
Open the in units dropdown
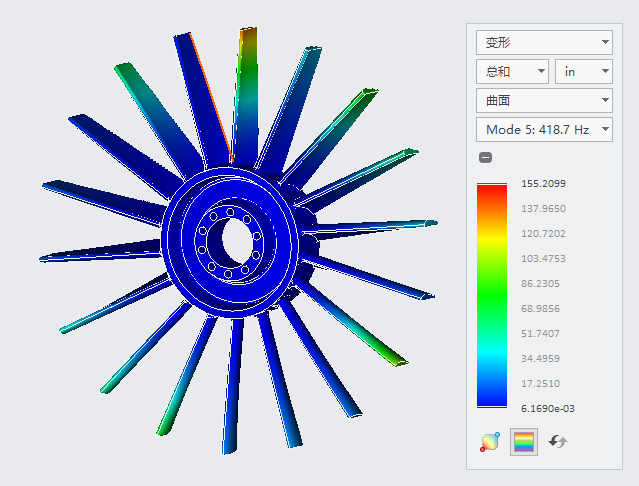(583, 72)
